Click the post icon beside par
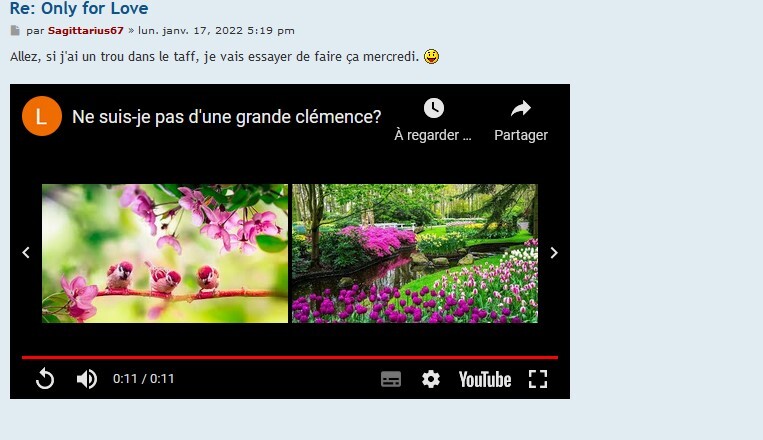763x440 pixels. coord(15,31)
